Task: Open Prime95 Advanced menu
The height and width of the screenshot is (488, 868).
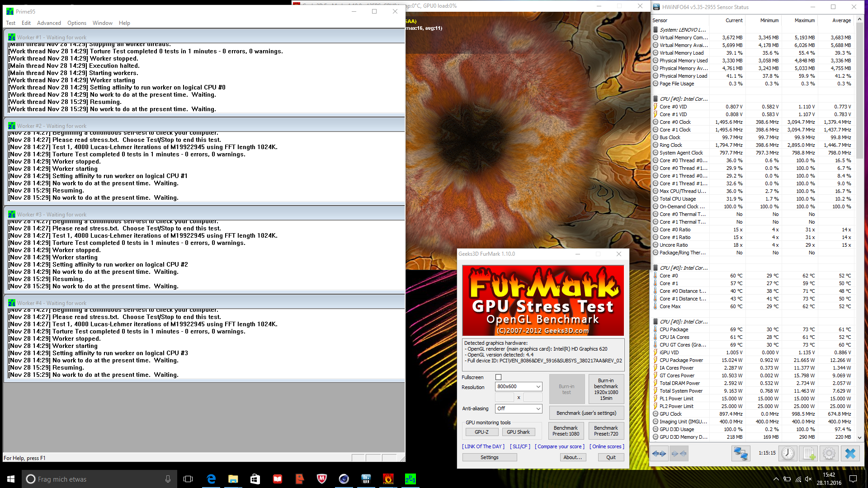Action: (49, 23)
